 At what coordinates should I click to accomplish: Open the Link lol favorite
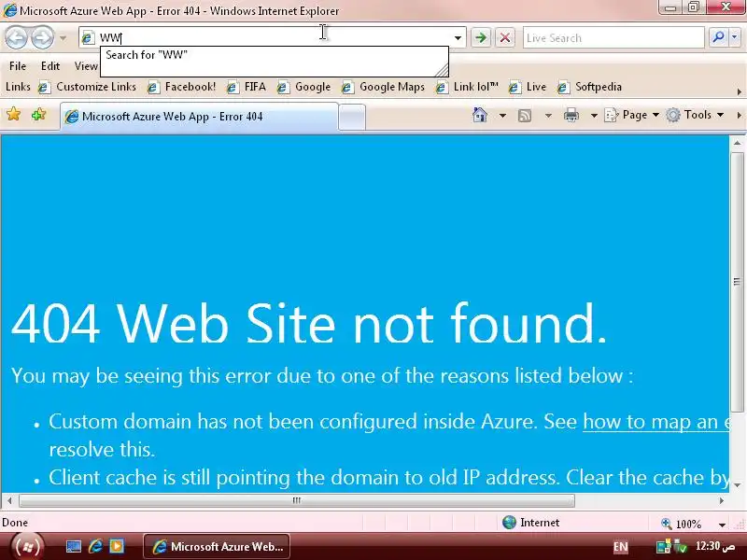point(467,87)
